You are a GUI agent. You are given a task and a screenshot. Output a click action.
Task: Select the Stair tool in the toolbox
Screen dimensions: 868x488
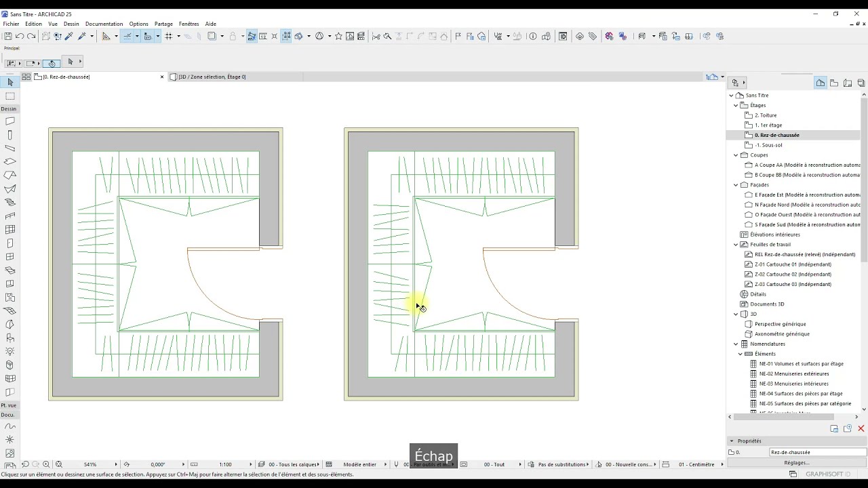(10, 202)
